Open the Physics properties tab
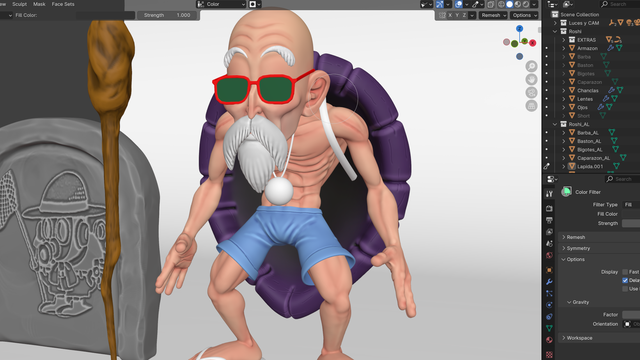 point(549,305)
